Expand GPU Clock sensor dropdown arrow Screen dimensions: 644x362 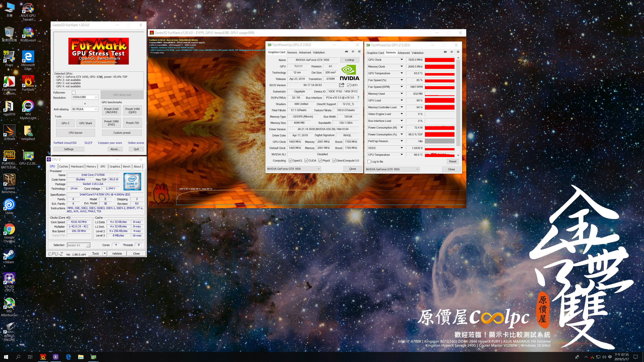[x=401, y=60]
